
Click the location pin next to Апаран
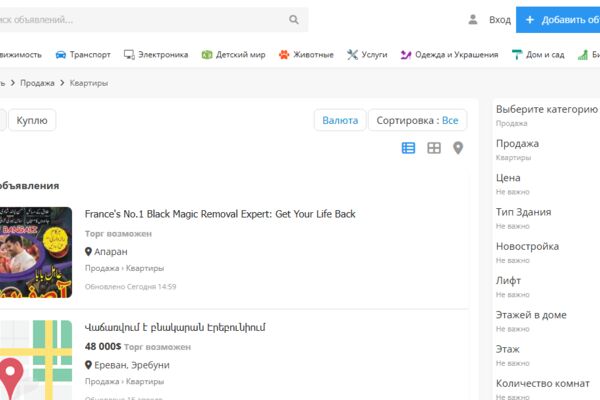[88, 251]
